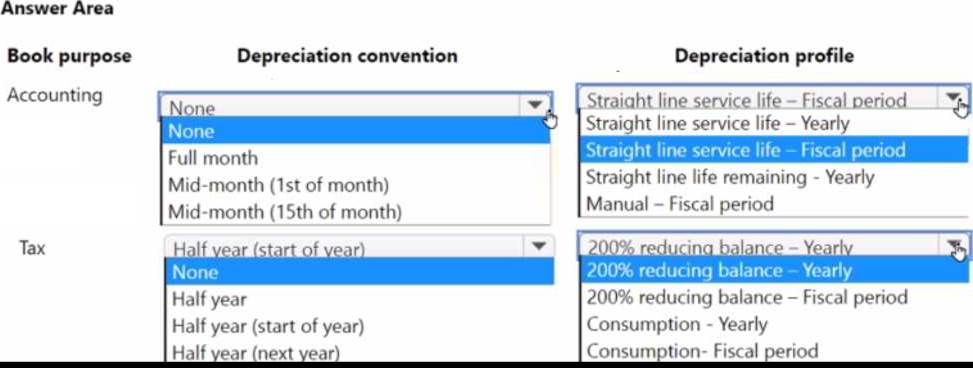This screenshot has height=368, width=973.
Task: Choose highlighted Straight line service life – Fiscal period
Action: click(774, 150)
